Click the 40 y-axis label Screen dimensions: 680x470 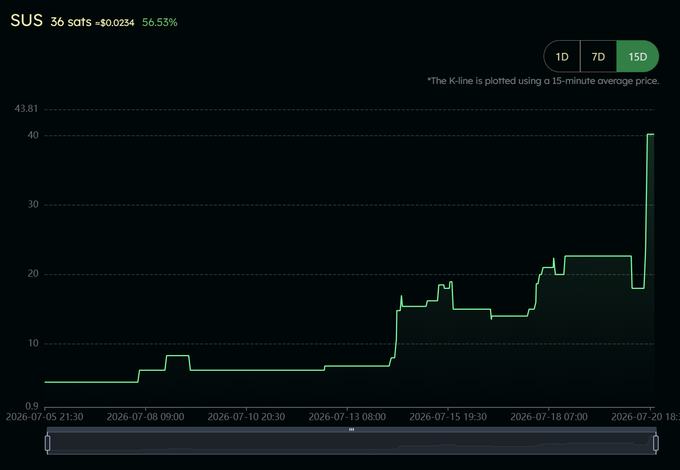coord(33,135)
